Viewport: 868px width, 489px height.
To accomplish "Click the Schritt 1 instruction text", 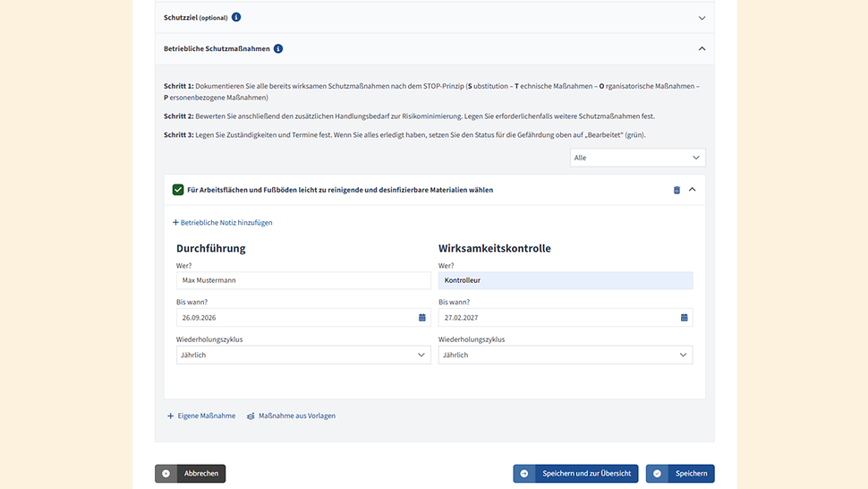I will coord(432,91).
